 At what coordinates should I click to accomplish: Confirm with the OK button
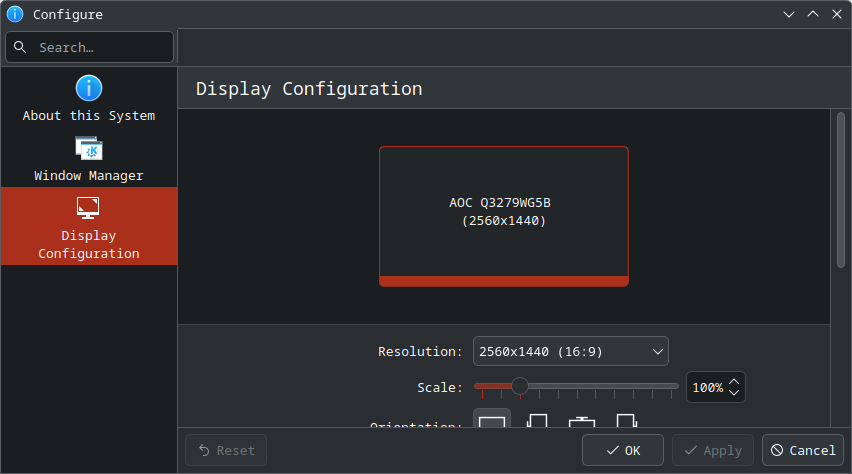[623, 450]
